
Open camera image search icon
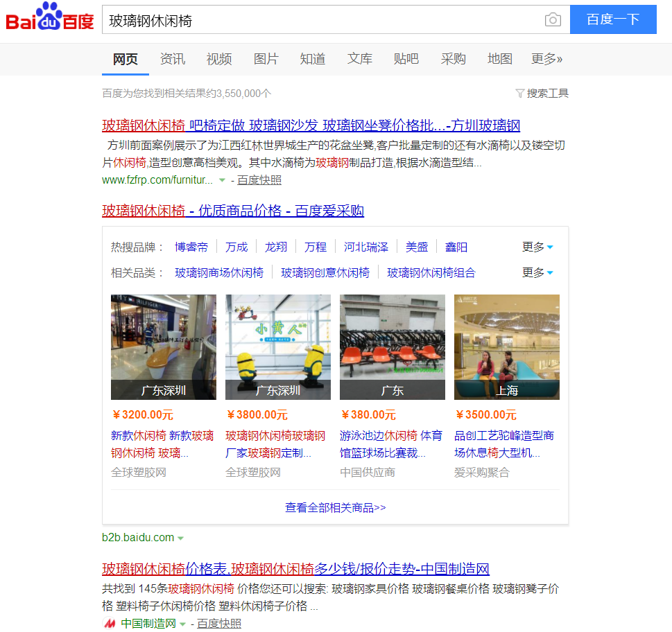pyautogui.click(x=553, y=19)
